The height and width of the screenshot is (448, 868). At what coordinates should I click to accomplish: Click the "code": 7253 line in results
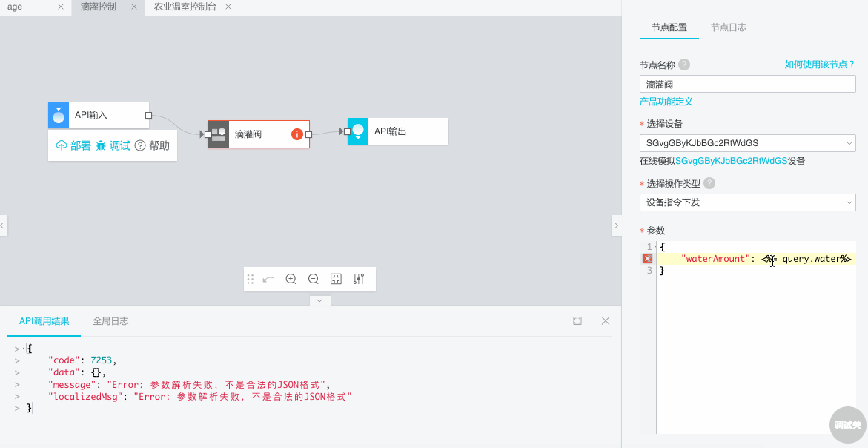point(82,360)
